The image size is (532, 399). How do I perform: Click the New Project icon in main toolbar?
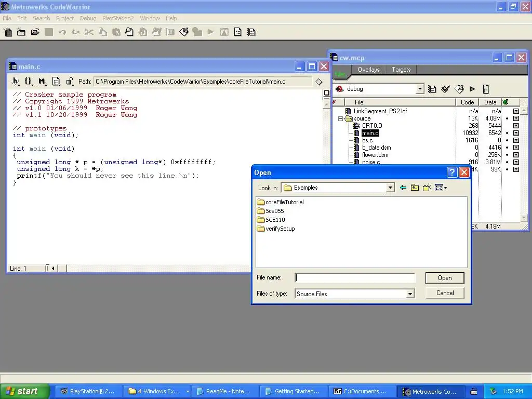point(21,32)
